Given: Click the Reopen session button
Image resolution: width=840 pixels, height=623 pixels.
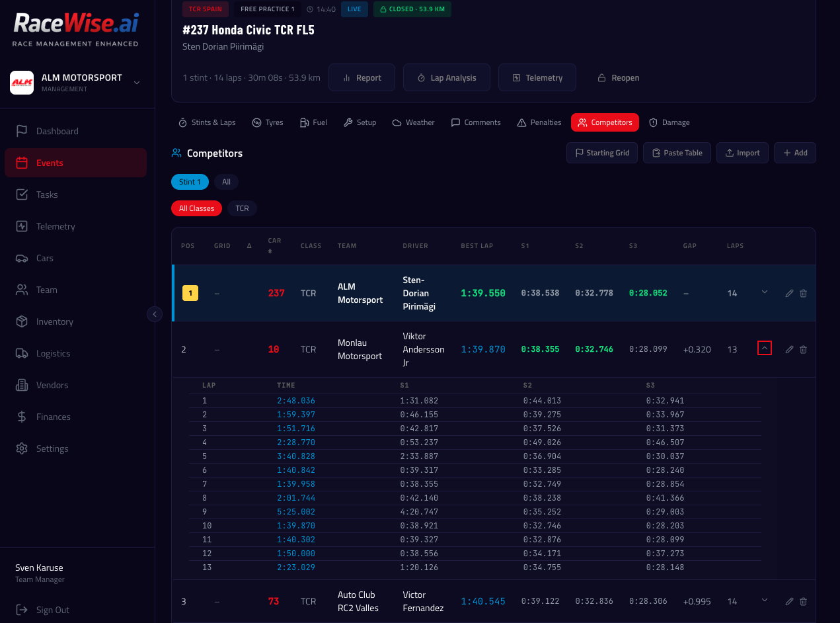Looking at the screenshot, I should click(618, 77).
